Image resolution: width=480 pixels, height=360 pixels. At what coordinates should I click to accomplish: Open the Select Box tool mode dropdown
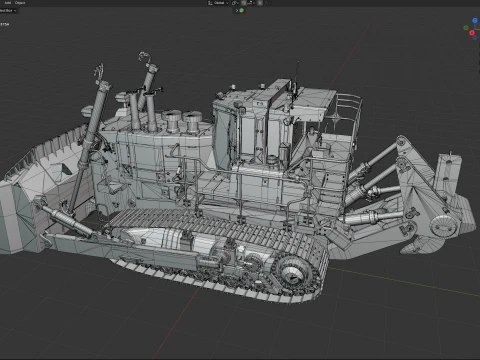click(x=8, y=11)
